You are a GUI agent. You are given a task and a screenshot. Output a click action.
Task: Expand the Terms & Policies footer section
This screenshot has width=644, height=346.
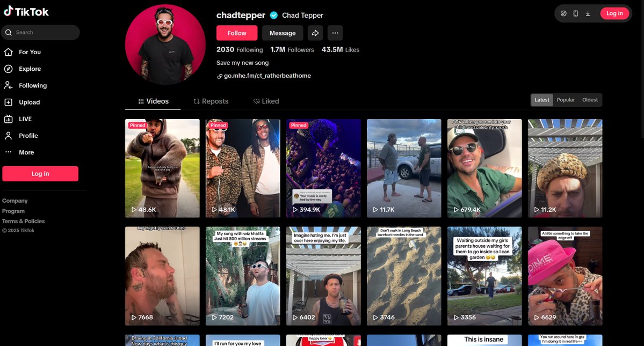click(24, 221)
